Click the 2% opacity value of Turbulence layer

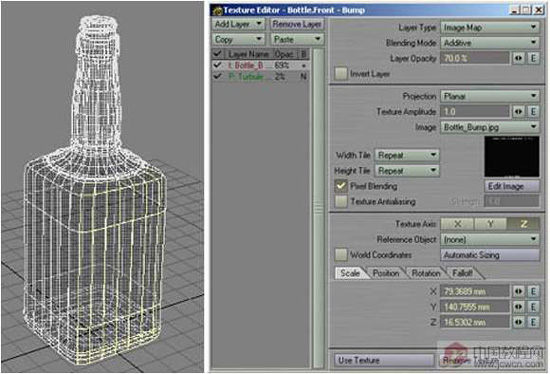(x=280, y=76)
